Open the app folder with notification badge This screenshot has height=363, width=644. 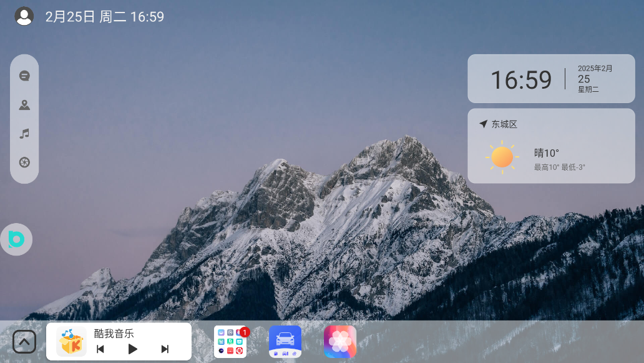[230, 342]
